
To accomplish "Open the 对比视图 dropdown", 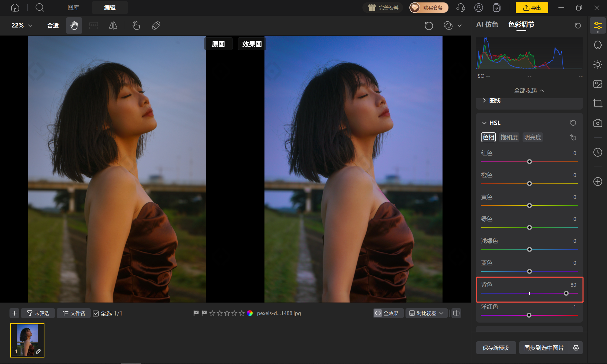I will (x=426, y=313).
